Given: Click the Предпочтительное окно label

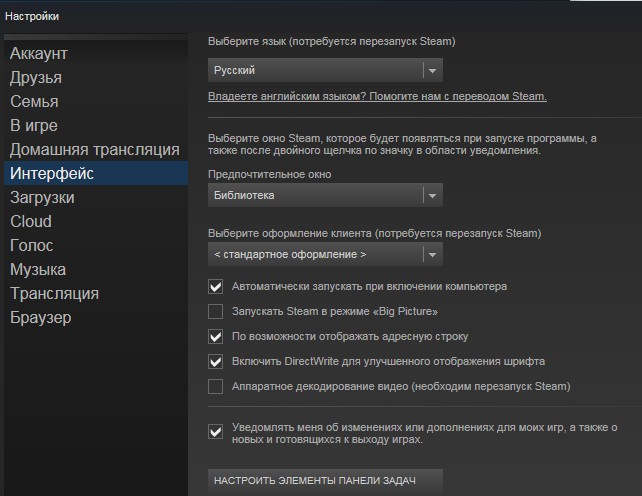Looking at the screenshot, I should pos(269,174).
